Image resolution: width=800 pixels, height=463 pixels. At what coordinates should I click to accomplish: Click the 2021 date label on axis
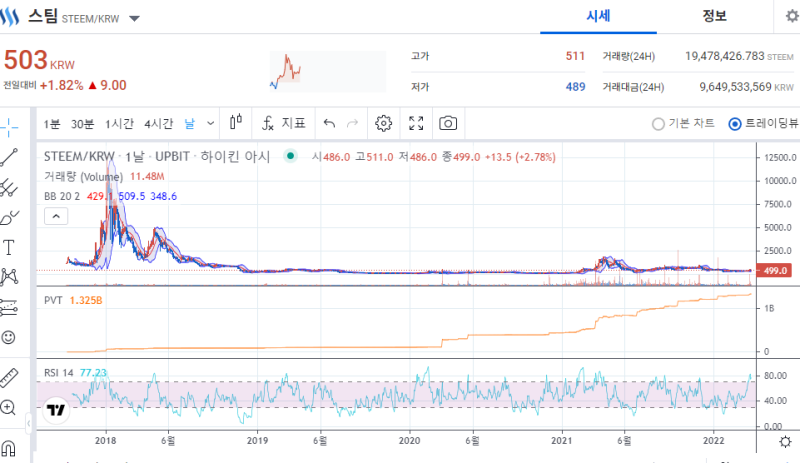click(x=561, y=441)
